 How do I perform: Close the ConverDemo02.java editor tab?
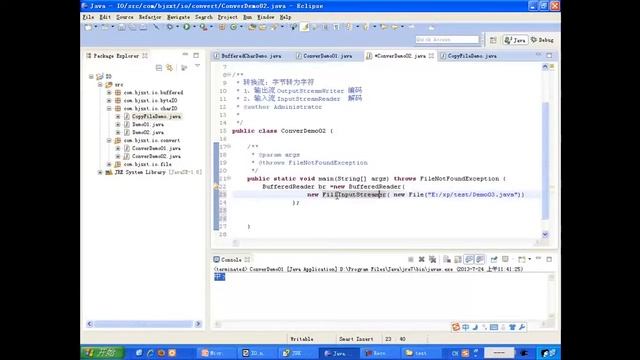[431, 56]
